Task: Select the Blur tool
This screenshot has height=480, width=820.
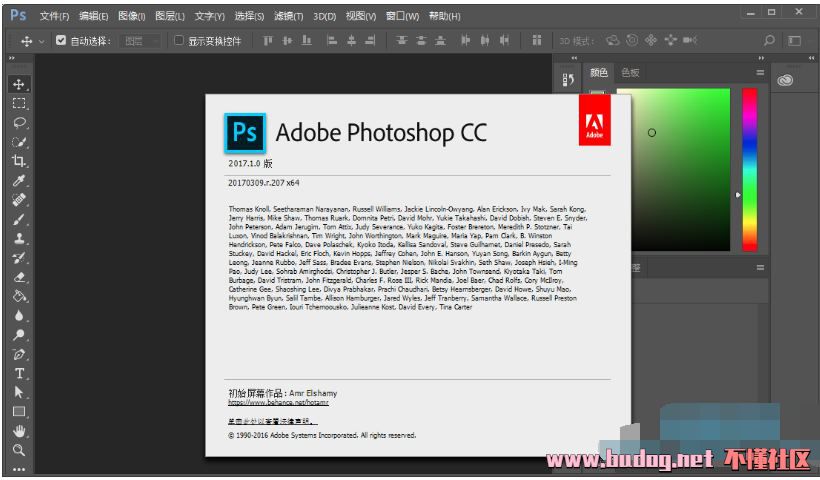Action: [x=19, y=315]
